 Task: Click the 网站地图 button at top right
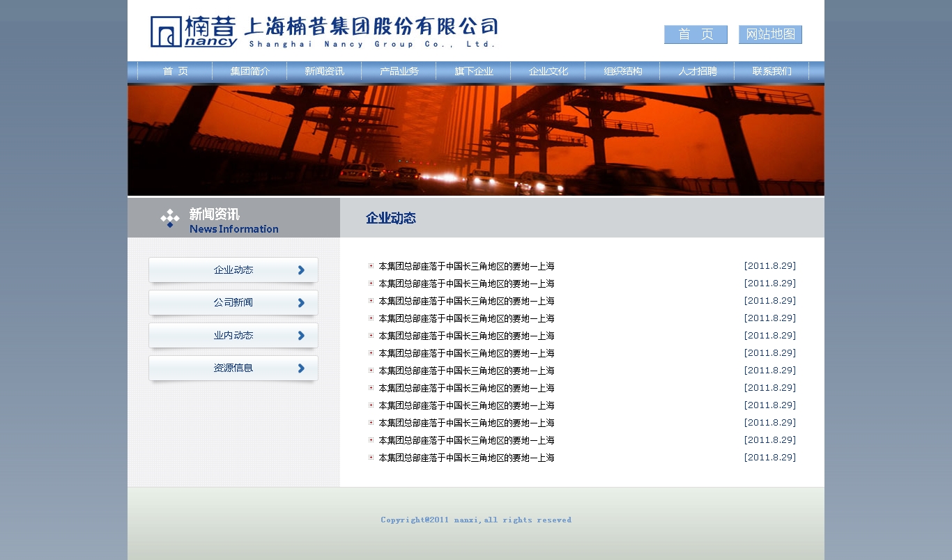pos(770,35)
